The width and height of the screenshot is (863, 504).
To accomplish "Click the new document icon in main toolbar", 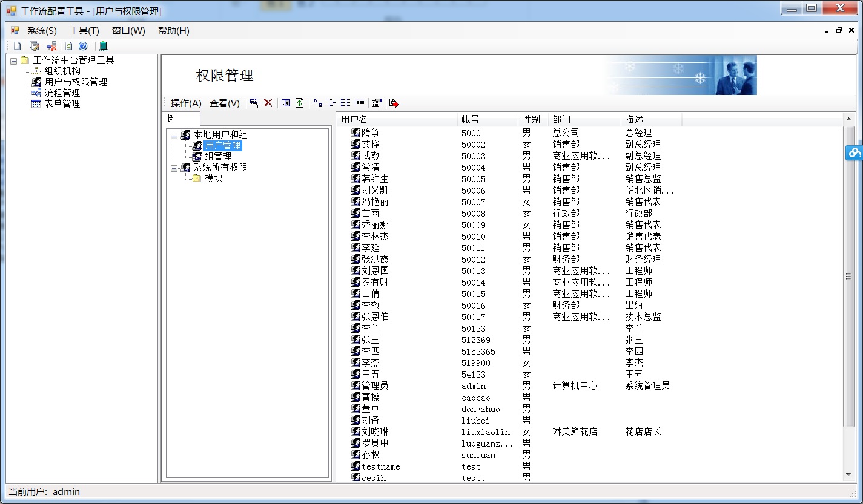I will pyautogui.click(x=17, y=46).
